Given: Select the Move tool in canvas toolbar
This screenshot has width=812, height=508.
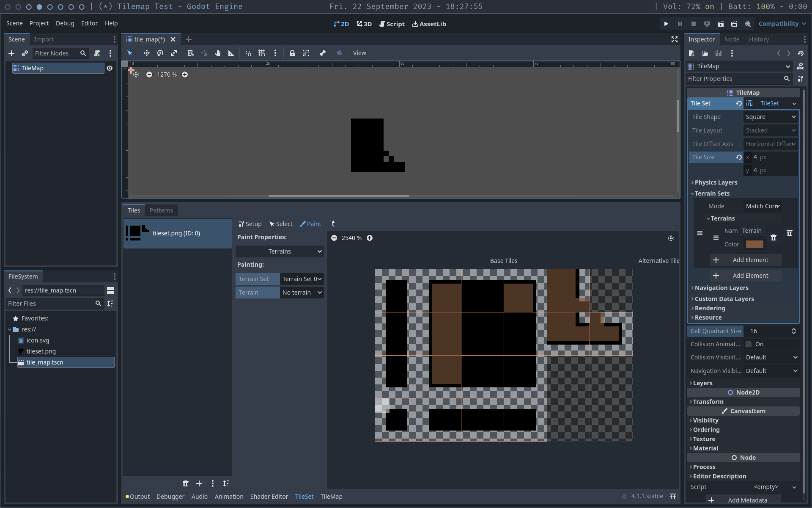Looking at the screenshot, I should 147,53.
